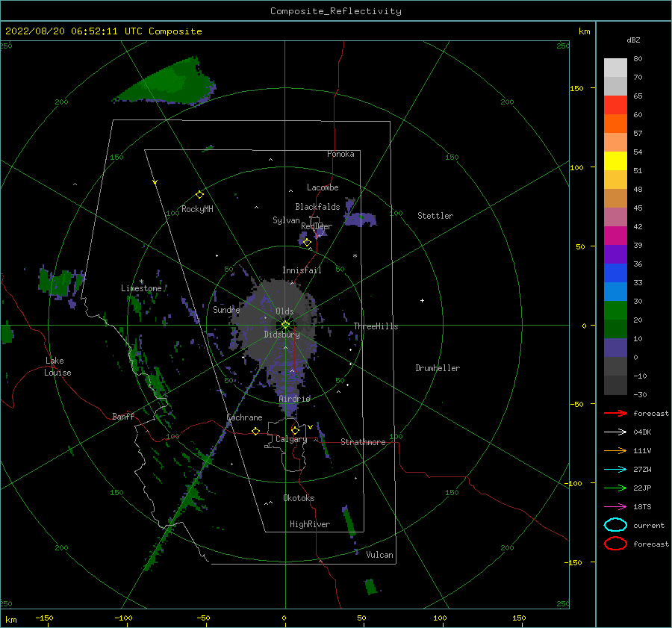Select the white 04DK arrow symbol
The height and width of the screenshot is (628, 672).
[x=615, y=432]
